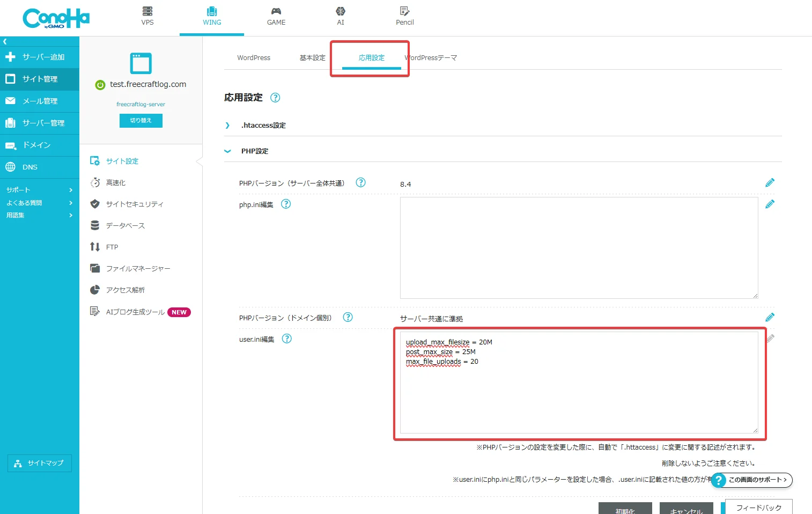
Task: Click the サイトマップ button
Action: tap(40, 463)
